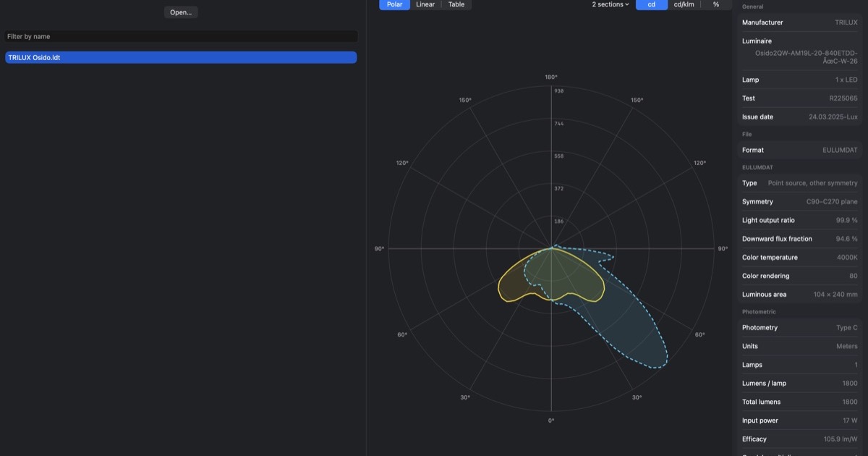Click the Format value EULUMDAT
The height and width of the screenshot is (456, 868).
pyautogui.click(x=841, y=150)
